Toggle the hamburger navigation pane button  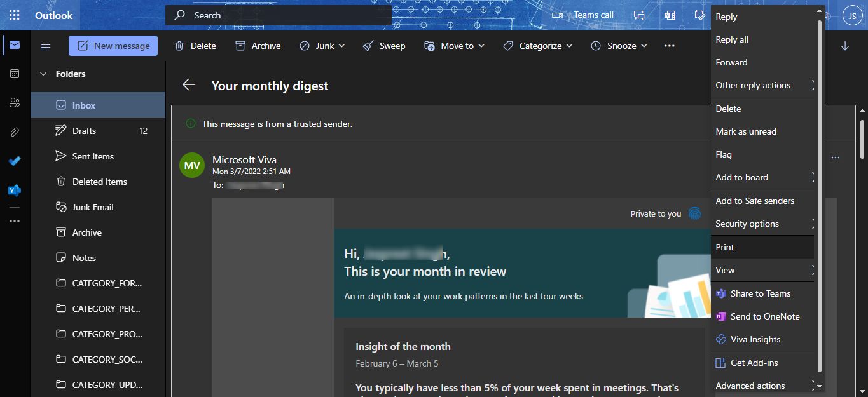coord(46,46)
